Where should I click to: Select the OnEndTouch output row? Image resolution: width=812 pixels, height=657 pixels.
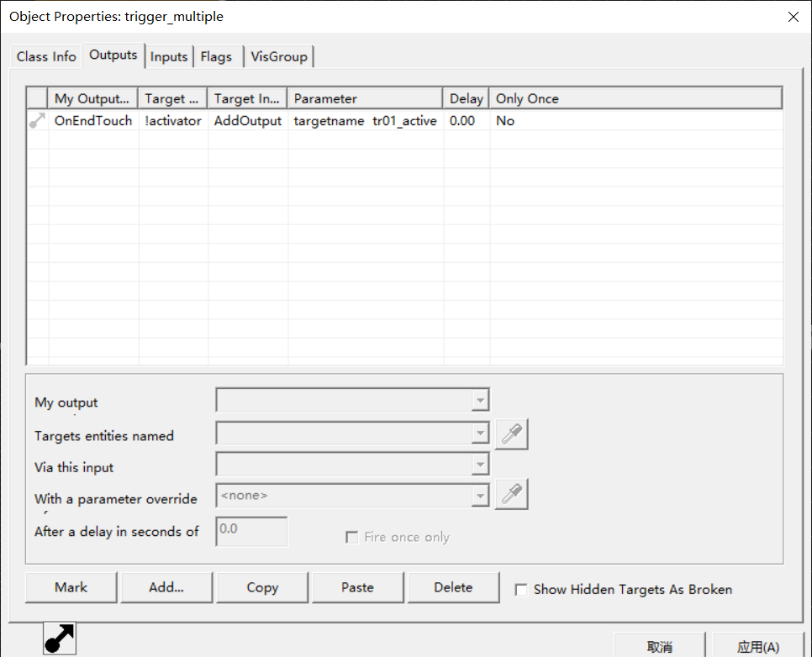pyautogui.click(x=404, y=121)
